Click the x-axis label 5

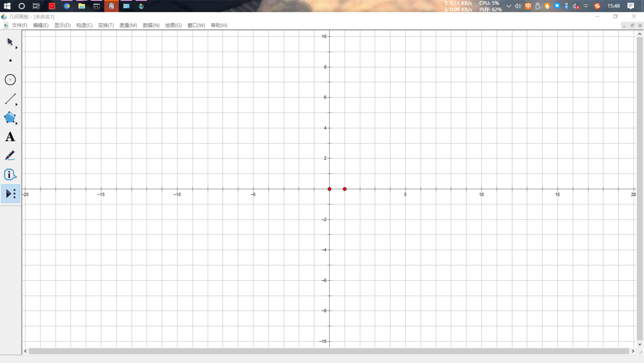406,195
